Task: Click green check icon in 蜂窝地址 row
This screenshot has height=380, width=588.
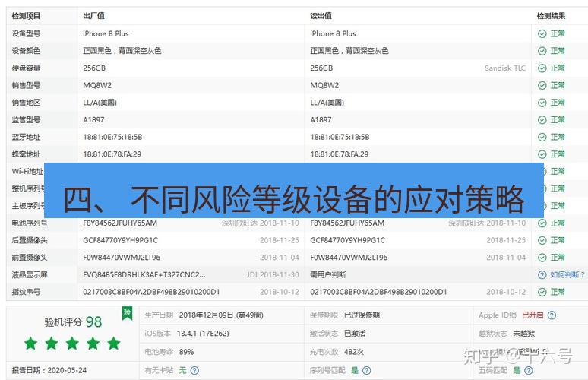Action: click(542, 154)
